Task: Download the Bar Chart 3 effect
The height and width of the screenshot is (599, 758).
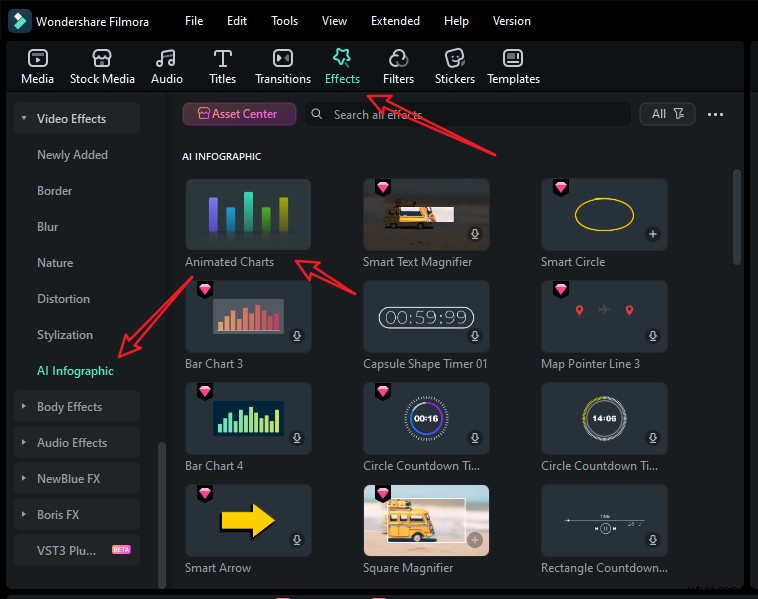Action: click(296, 337)
